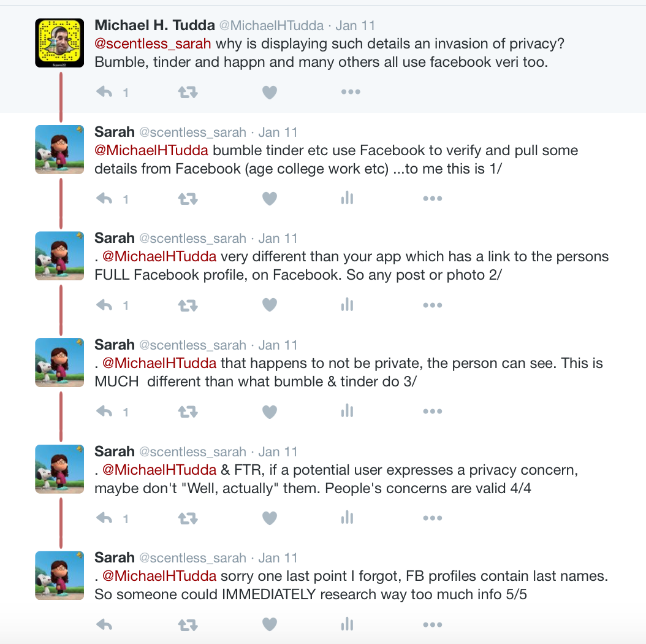
Task: View analytics for tweet ending 3/
Action: [x=347, y=411]
